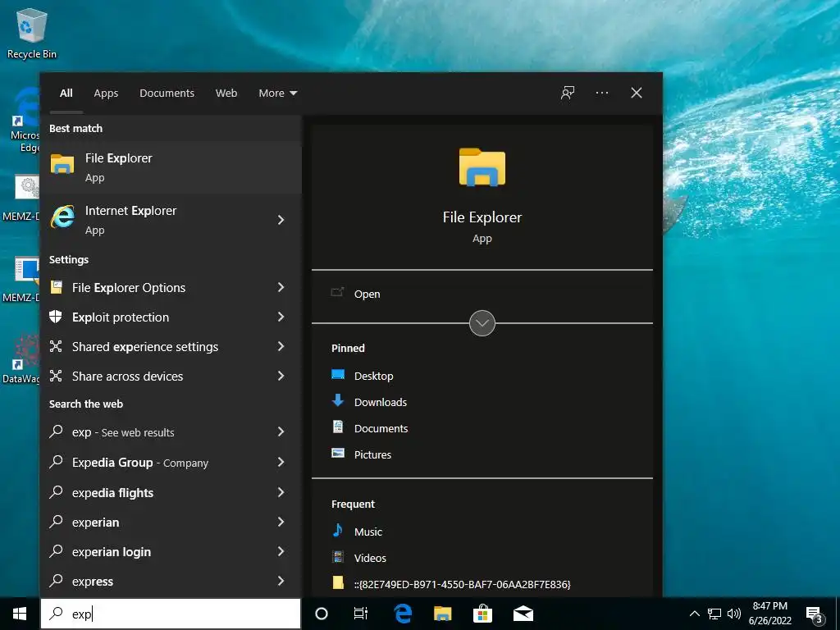Click the frequent Music note icon
840x630 pixels.
tap(338, 531)
